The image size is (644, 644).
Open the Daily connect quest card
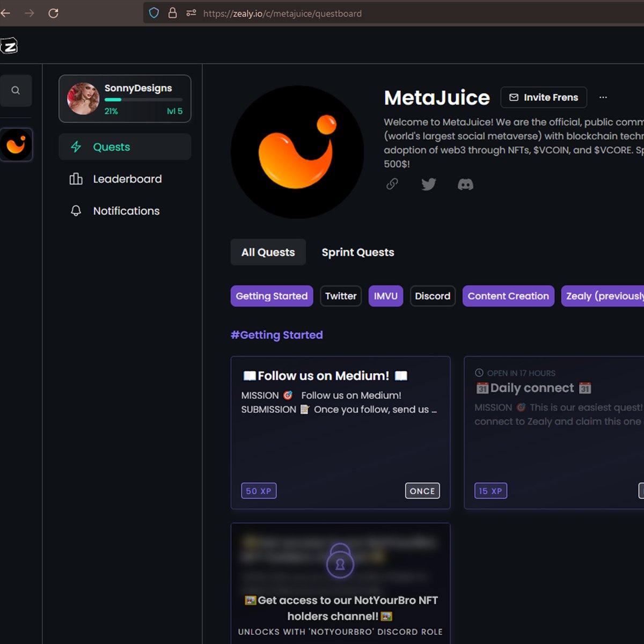[x=554, y=433]
